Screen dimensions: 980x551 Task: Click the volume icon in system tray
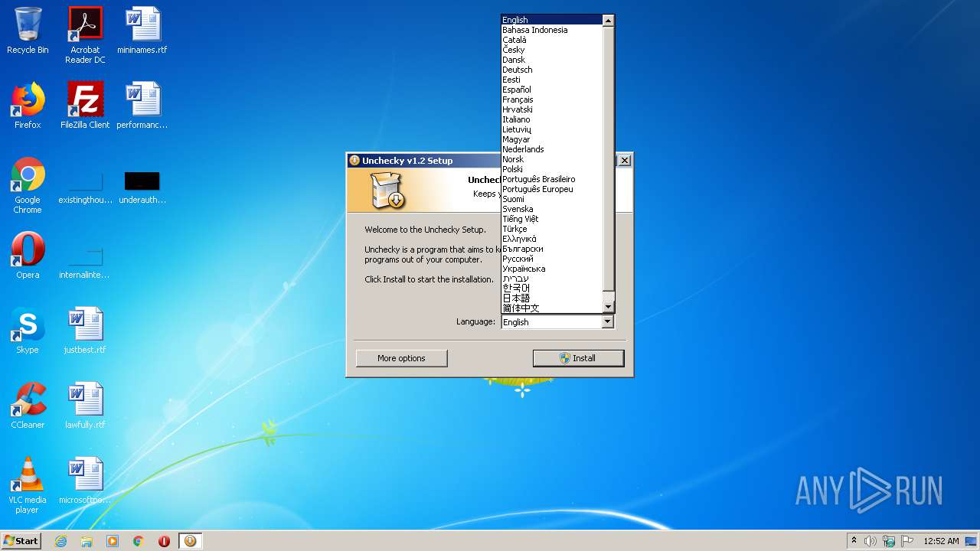tap(871, 541)
